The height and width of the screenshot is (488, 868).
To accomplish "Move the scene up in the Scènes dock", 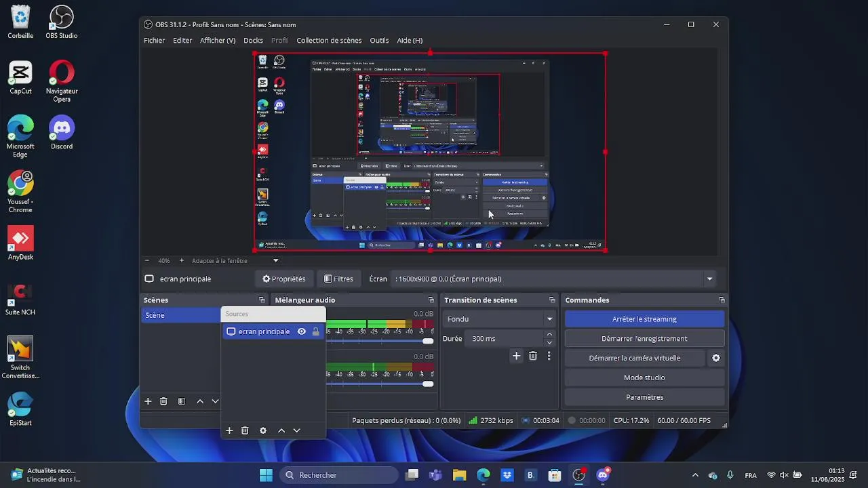I will [200, 401].
